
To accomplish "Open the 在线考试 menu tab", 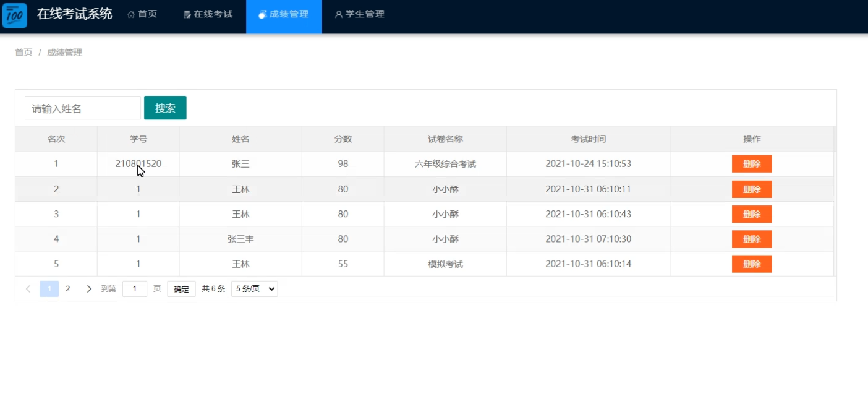I will (208, 14).
